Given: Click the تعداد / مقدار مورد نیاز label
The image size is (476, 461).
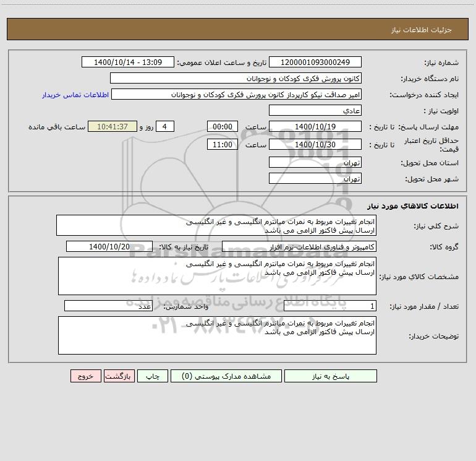Looking at the screenshot, I should point(424,306).
